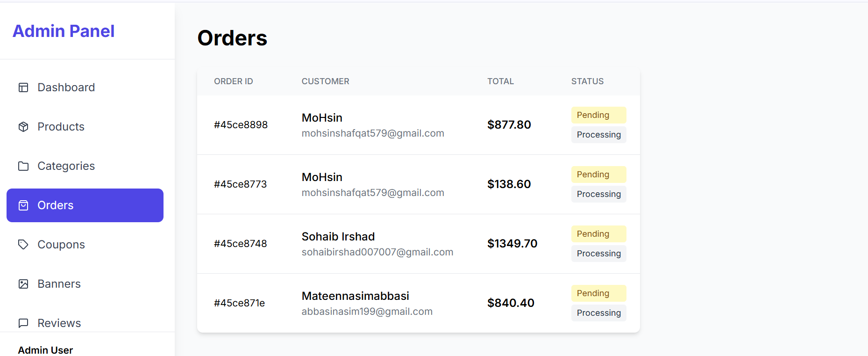Go to the Products page
868x356 pixels.
click(61, 127)
